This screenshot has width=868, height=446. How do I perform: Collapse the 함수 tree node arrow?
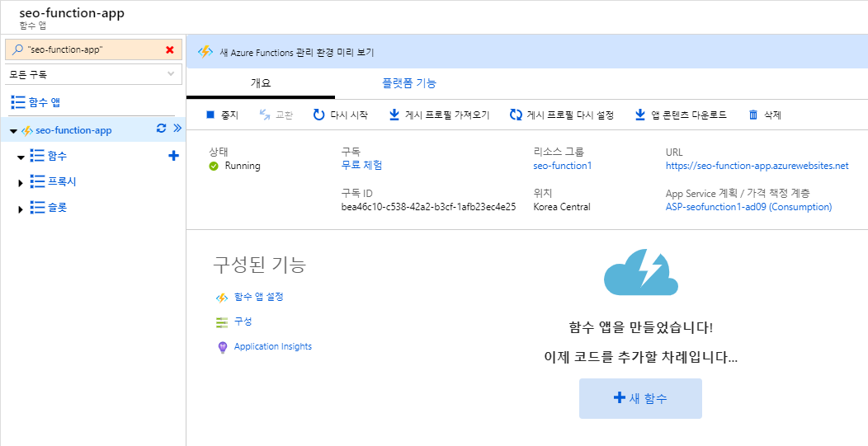click(x=21, y=157)
